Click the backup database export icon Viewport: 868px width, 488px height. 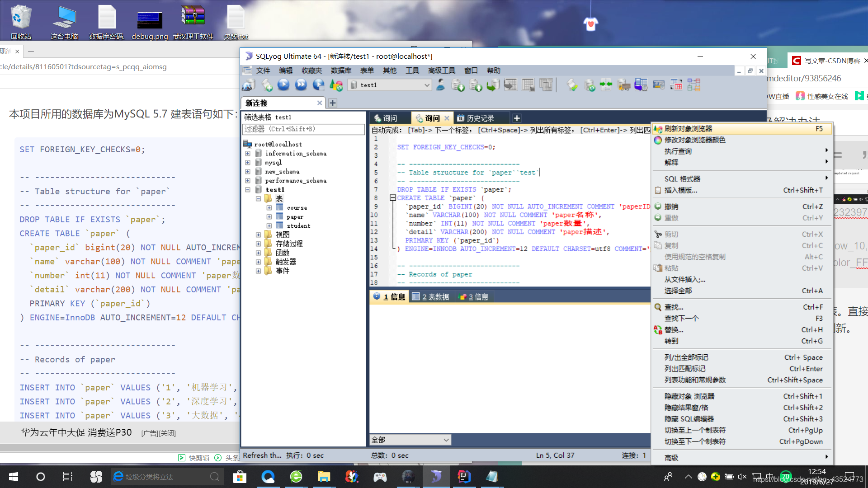tap(476, 85)
